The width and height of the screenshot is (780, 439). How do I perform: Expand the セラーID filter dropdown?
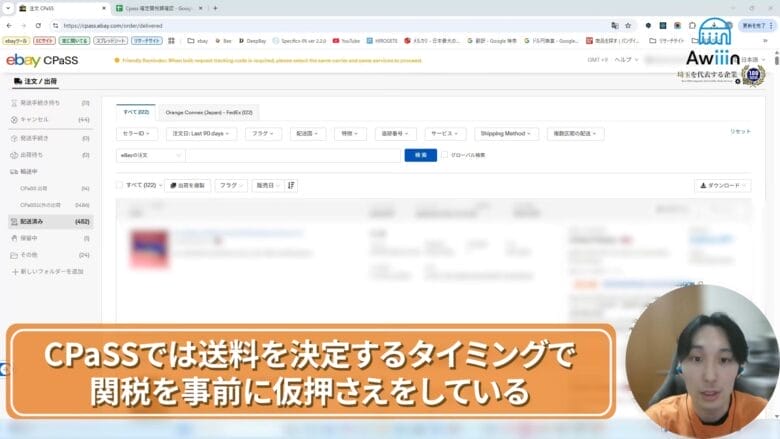136,134
